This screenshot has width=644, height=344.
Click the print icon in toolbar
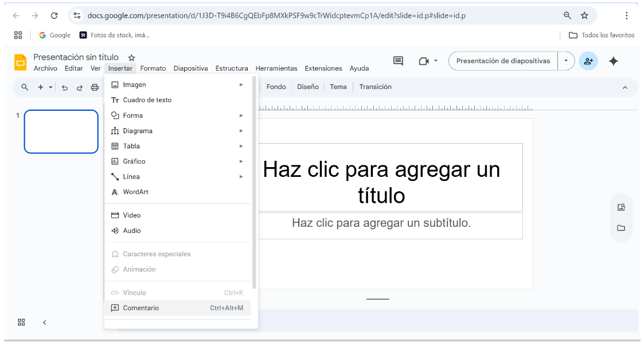95,87
